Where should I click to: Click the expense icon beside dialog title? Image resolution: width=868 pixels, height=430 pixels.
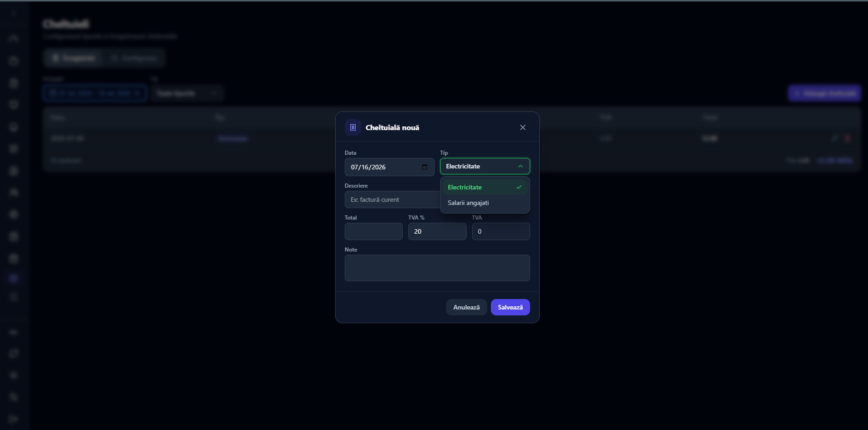(x=353, y=127)
